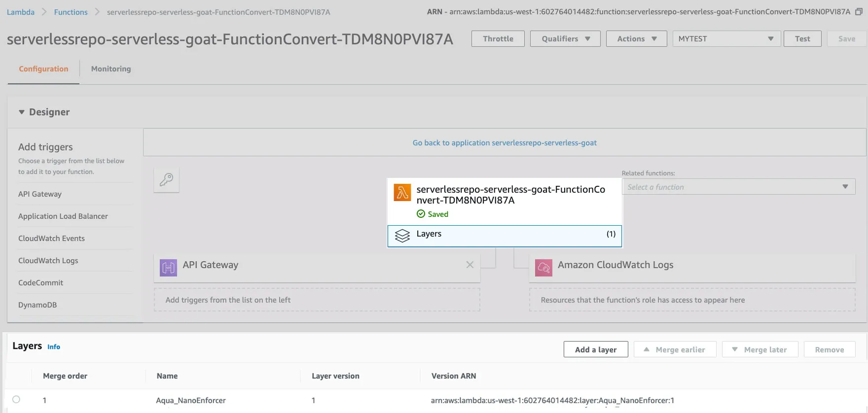Screen dimensions: 868x413
Task: Open the Related functions select box
Action: click(x=738, y=187)
